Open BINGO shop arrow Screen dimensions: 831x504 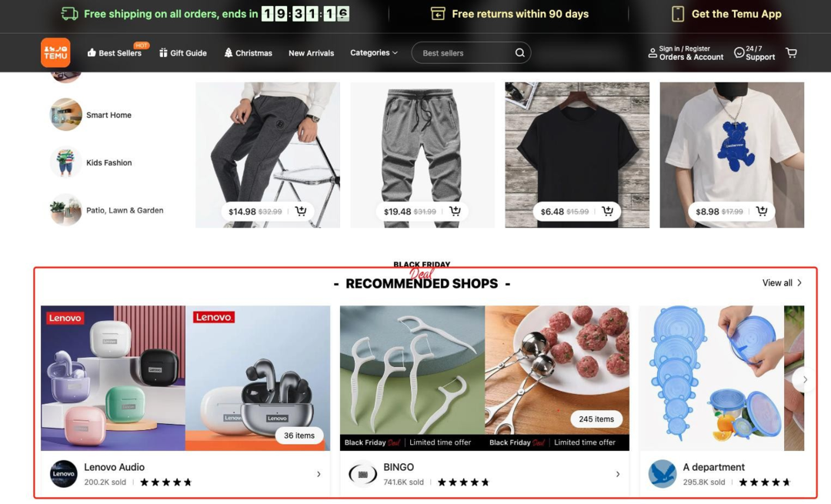click(x=618, y=474)
